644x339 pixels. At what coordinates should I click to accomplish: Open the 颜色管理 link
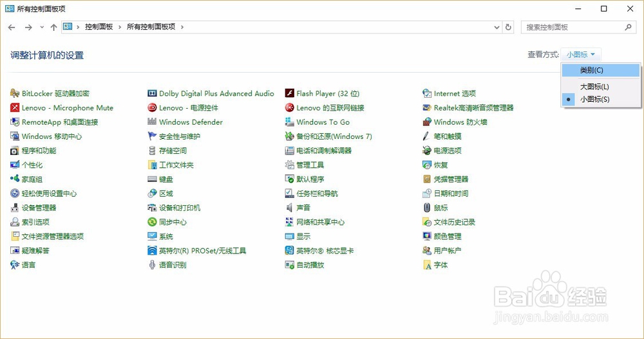click(448, 236)
